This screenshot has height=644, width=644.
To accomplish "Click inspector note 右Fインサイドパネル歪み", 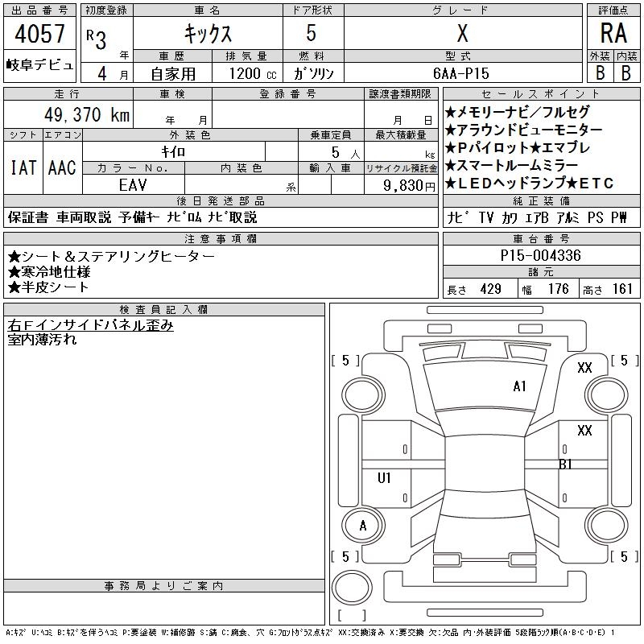I will (x=90, y=325).
